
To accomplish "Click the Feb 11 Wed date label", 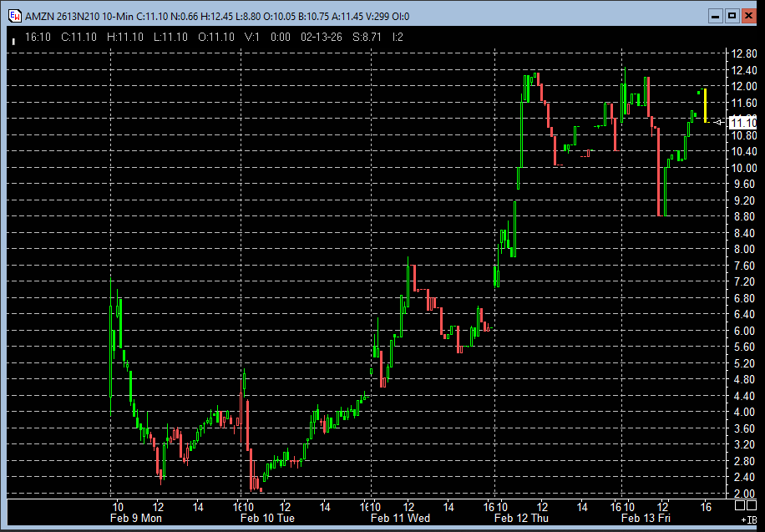I will (400, 519).
